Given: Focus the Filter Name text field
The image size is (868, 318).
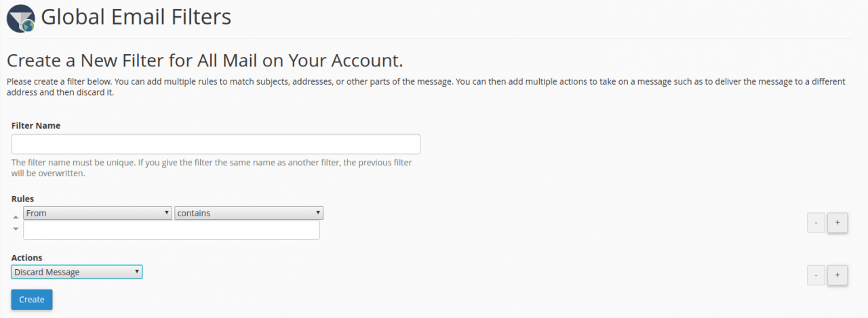Looking at the screenshot, I should coord(216,144).
